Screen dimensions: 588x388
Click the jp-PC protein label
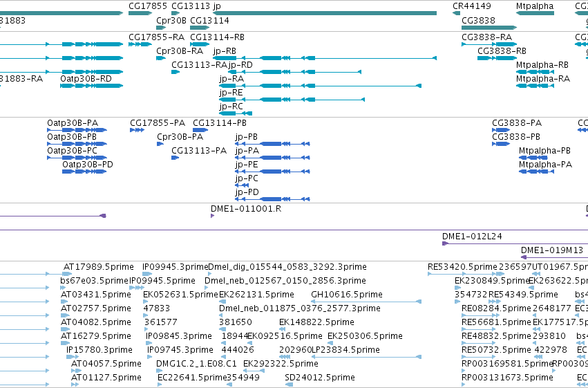tap(247, 178)
